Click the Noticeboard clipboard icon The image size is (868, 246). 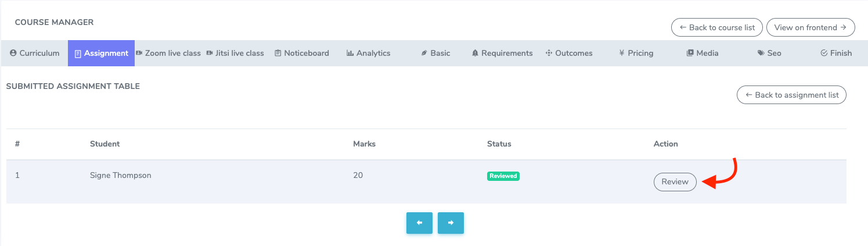(x=278, y=53)
